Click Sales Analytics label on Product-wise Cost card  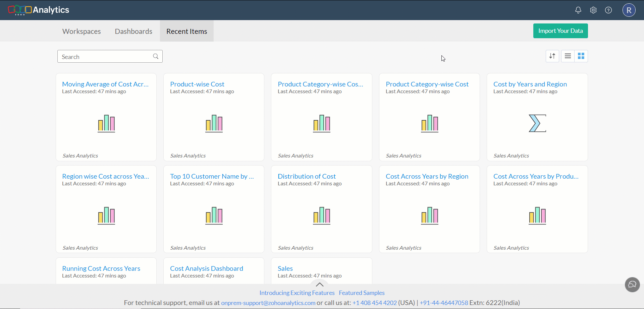188,156
